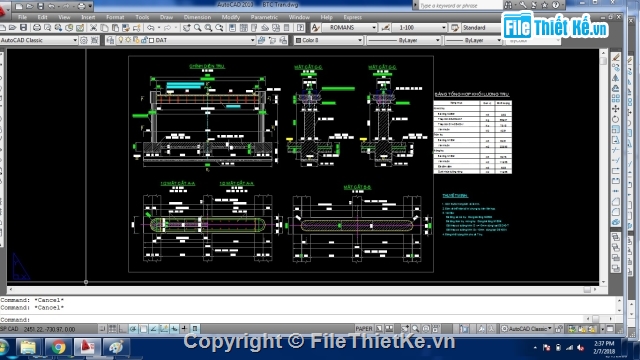Expand the AutoCAD Classic workspace dropdown
The image size is (640, 360).
39,40
